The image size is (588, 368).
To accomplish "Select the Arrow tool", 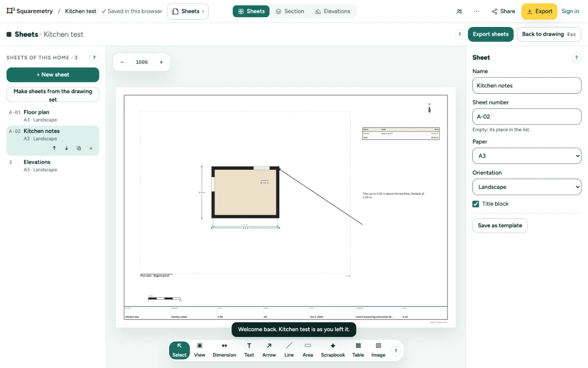I will tap(269, 350).
